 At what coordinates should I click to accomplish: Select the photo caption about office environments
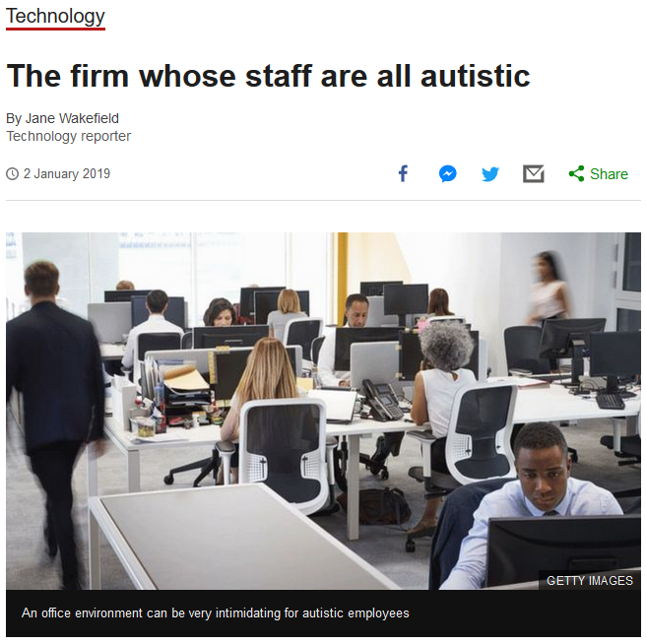(x=215, y=612)
